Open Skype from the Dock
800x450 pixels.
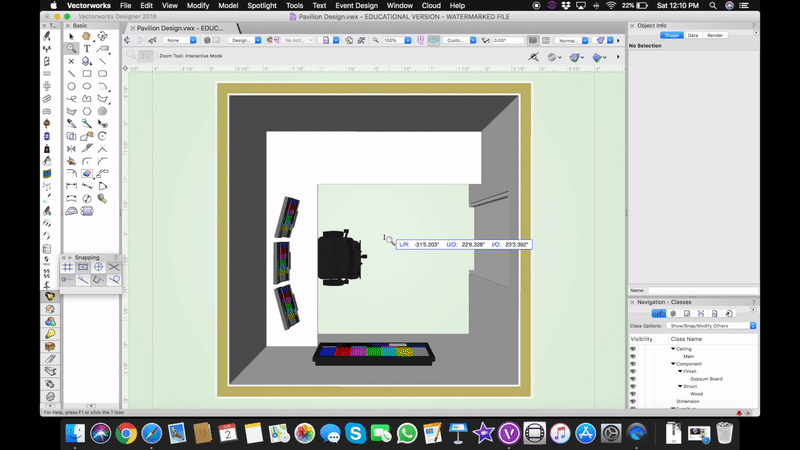point(356,434)
